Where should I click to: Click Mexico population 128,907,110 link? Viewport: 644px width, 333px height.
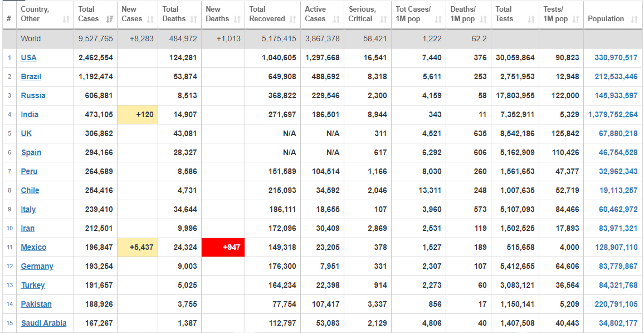[x=616, y=247]
